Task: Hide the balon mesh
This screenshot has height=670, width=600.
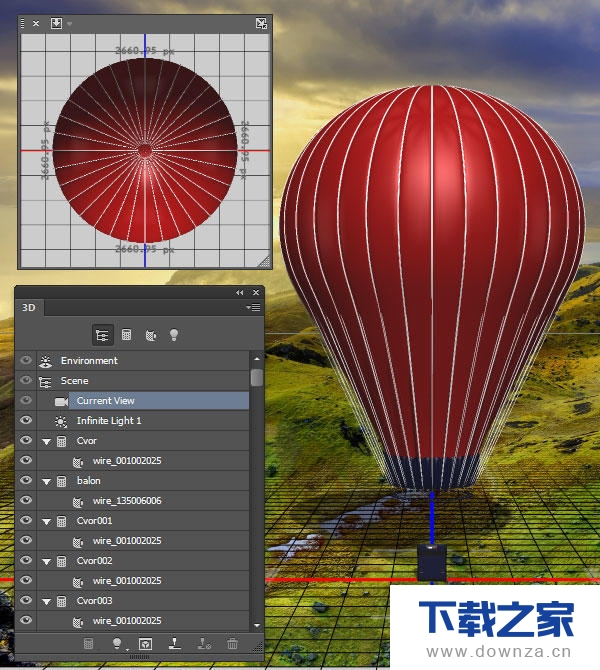Action: click(26, 480)
